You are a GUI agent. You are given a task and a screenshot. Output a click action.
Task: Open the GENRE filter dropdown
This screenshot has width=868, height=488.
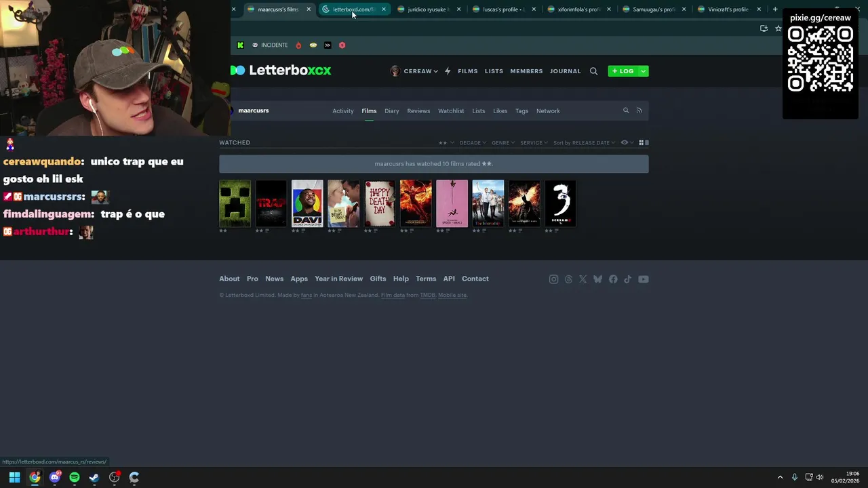point(503,142)
